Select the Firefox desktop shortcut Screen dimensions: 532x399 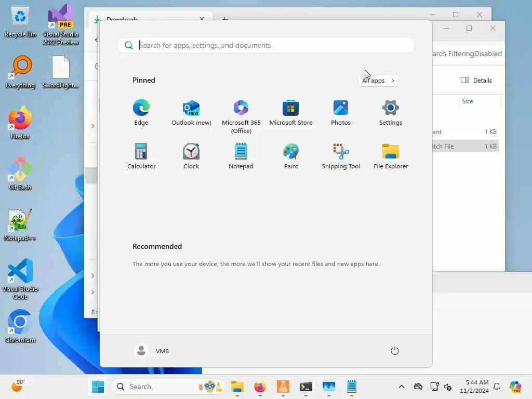pyautogui.click(x=20, y=123)
